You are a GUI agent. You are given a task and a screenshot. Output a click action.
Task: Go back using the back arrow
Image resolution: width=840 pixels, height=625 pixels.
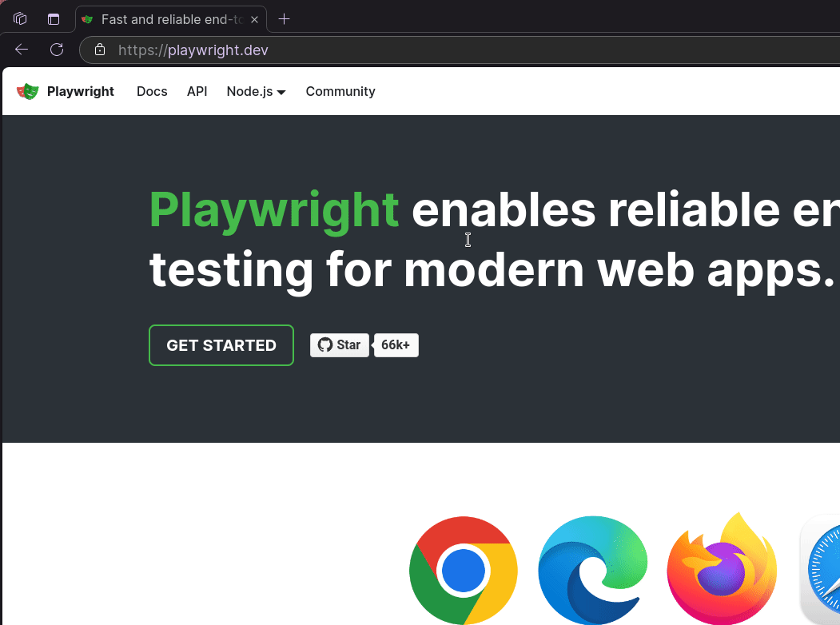(22, 50)
